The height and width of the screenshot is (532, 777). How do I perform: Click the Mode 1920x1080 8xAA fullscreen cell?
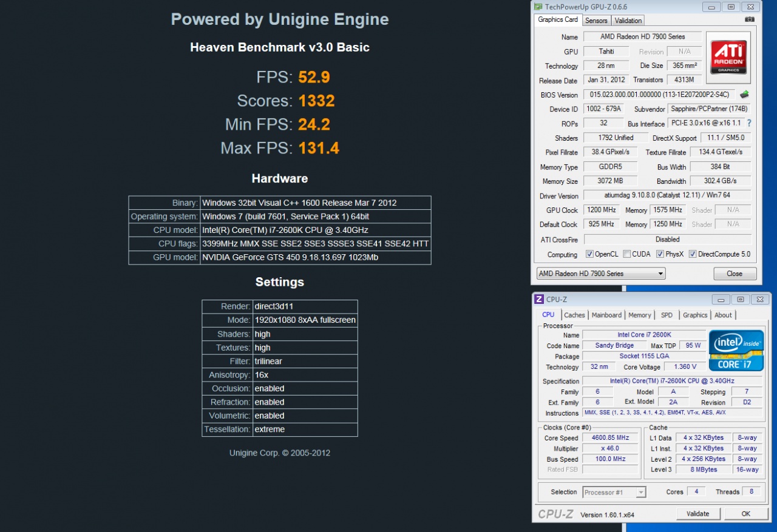tap(305, 320)
